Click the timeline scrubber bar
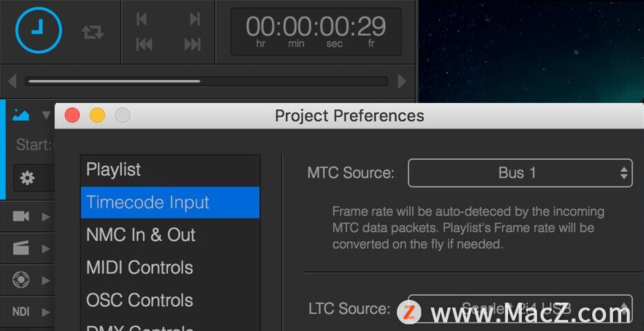This screenshot has width=644, height=331. (206, 81)
